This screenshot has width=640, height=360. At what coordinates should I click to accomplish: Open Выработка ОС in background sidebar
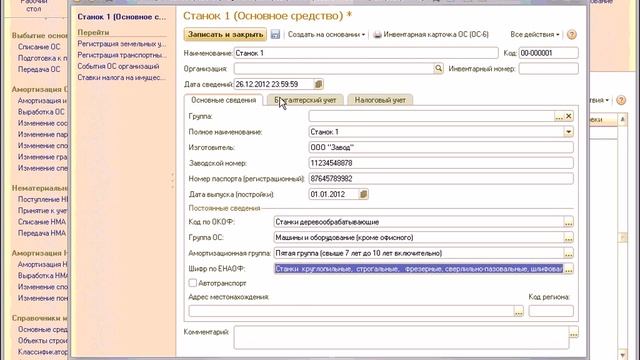(x=41, y=111)
